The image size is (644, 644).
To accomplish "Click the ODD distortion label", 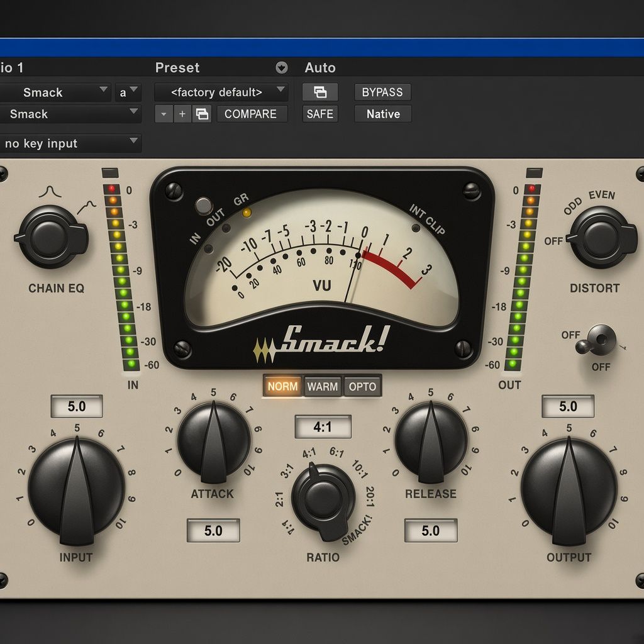I will 573,206.
